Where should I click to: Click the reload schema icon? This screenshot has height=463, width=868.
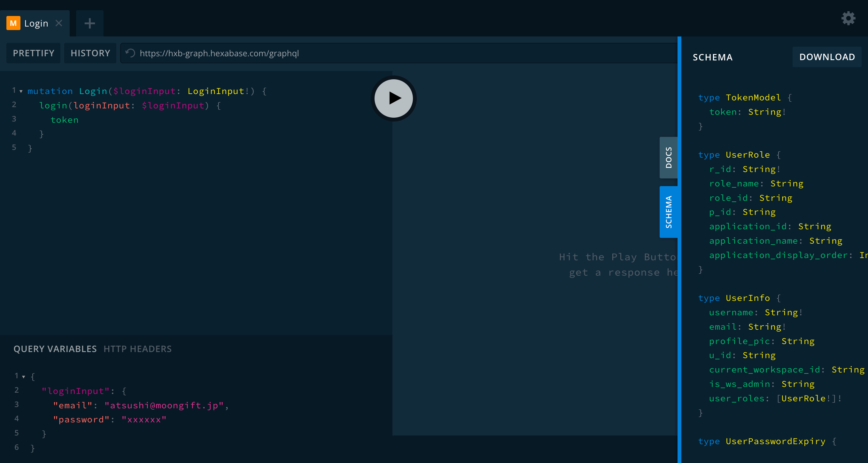coord(130,53)
